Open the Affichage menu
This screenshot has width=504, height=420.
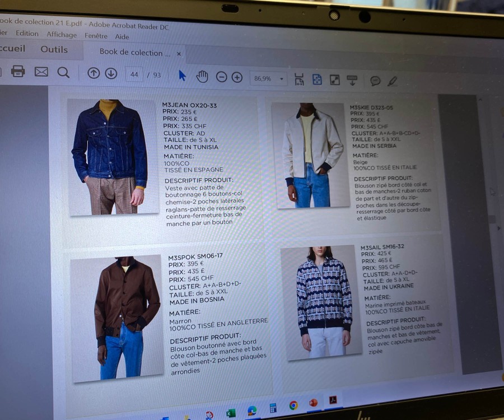pyautogui.click(x=62, y=35)
